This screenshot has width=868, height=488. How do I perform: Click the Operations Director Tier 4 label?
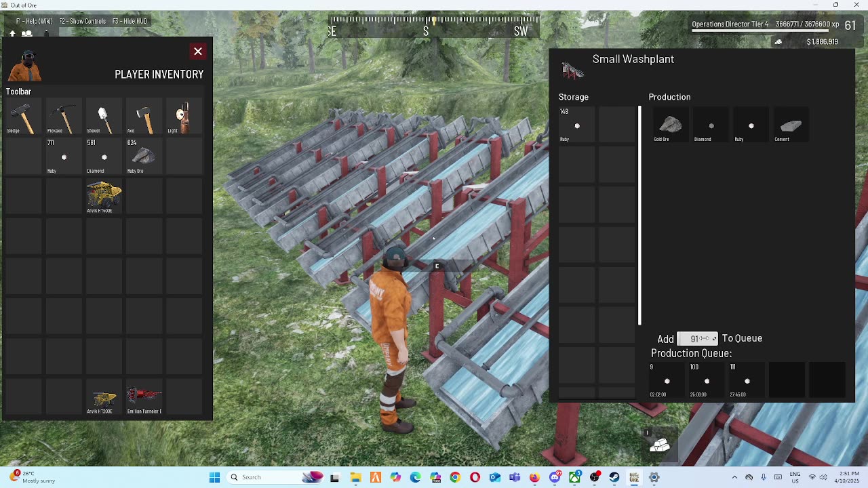[x=730, y=24]
